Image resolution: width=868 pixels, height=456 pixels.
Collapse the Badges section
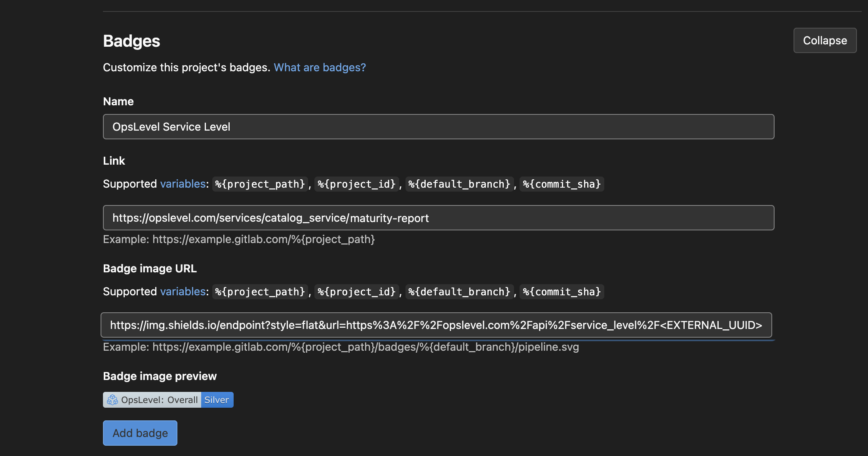coord(825,40)
